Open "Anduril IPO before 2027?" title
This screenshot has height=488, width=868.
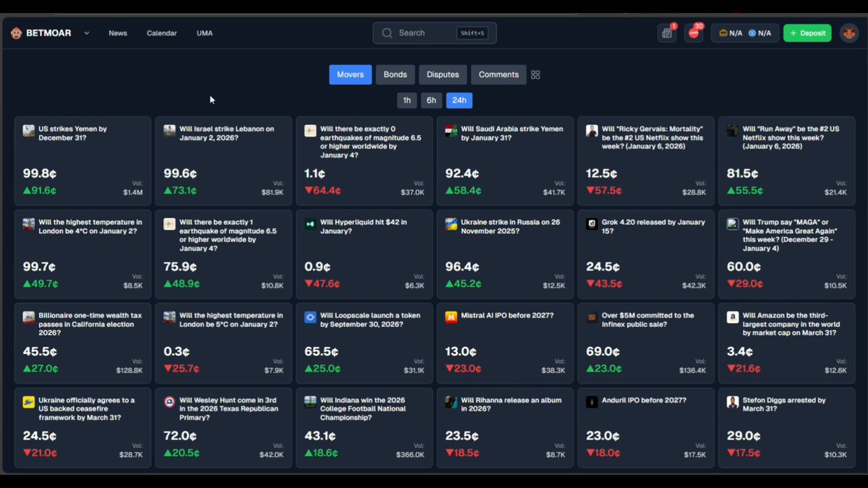coord(644,401)
